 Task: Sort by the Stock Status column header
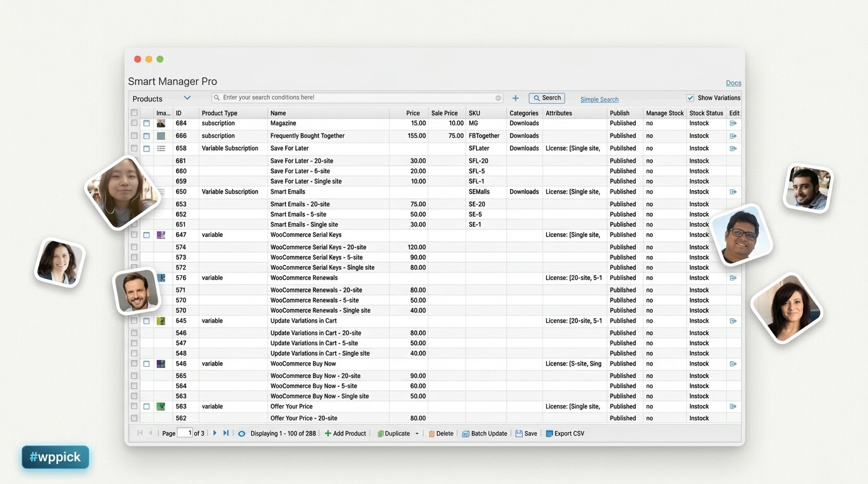706,113
